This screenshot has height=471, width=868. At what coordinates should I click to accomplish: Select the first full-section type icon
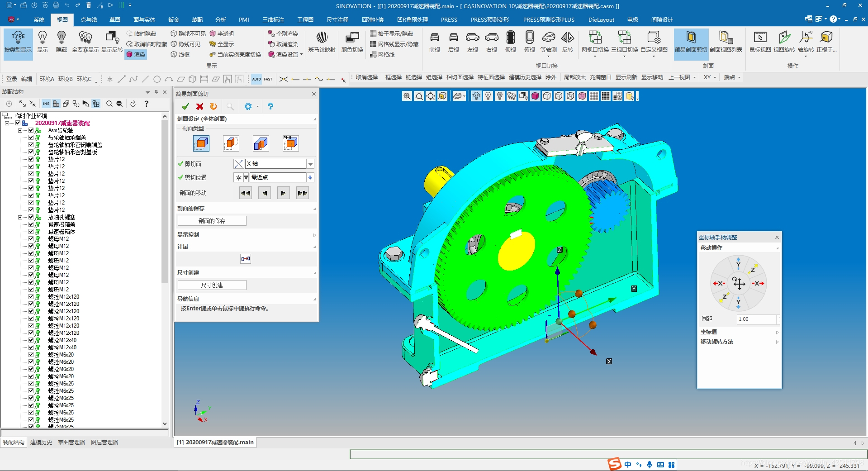click(201, 143)
